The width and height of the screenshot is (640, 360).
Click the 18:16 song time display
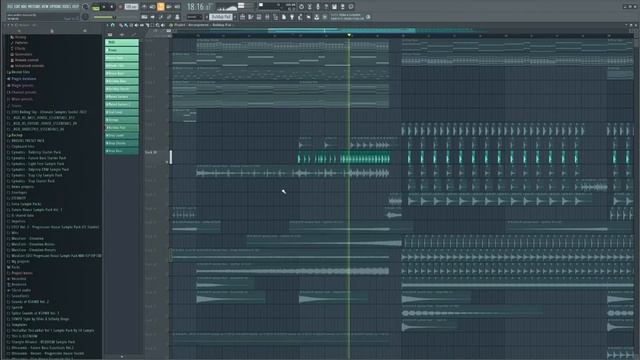coord(198,7)
